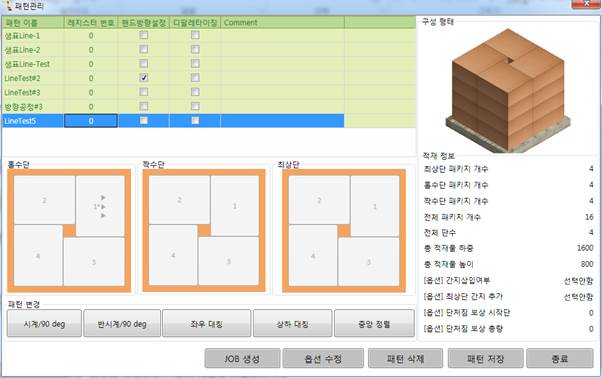Click the JOB 생성 button
Viewport: 602px width, 378px height.
point(242,358)
